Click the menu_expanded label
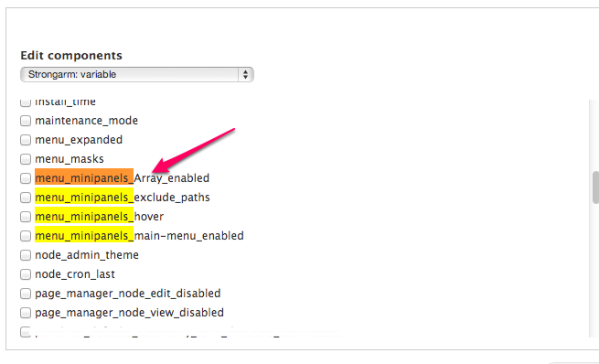This screenshot has width=599, height=364. pyautogui.click(x=79, y=140)
